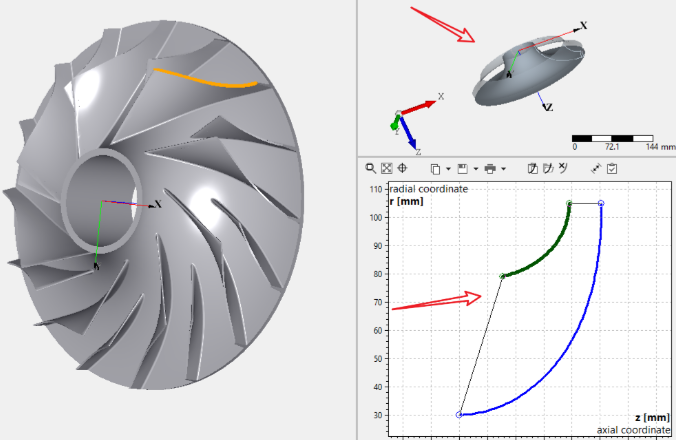This screenshot has height=440, width=676.
Task: Click the 'axial coordinate' axis label
Action: tap(633, 430)
